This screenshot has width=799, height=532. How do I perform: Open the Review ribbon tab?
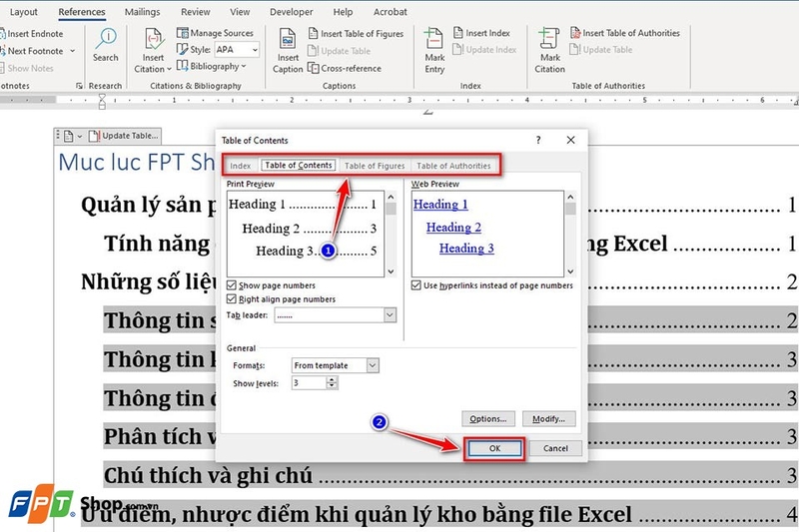(195, 12)
